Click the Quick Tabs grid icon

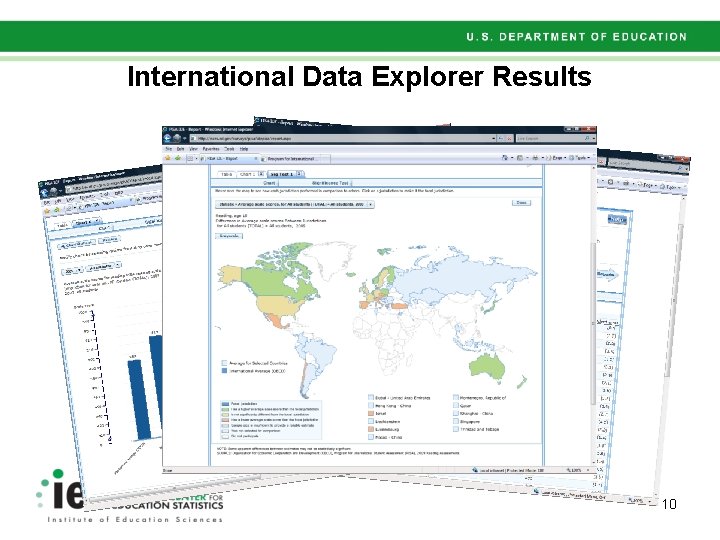click(190, 158)
